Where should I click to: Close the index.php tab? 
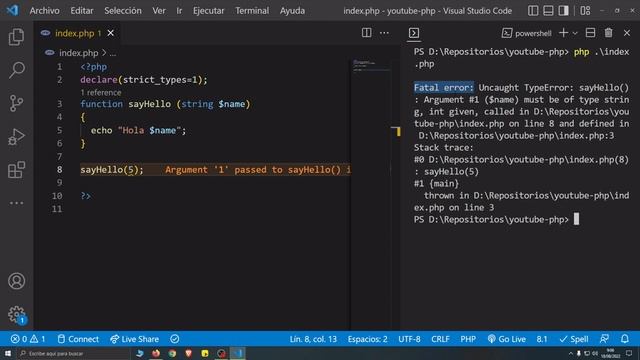tap(111, 33)
